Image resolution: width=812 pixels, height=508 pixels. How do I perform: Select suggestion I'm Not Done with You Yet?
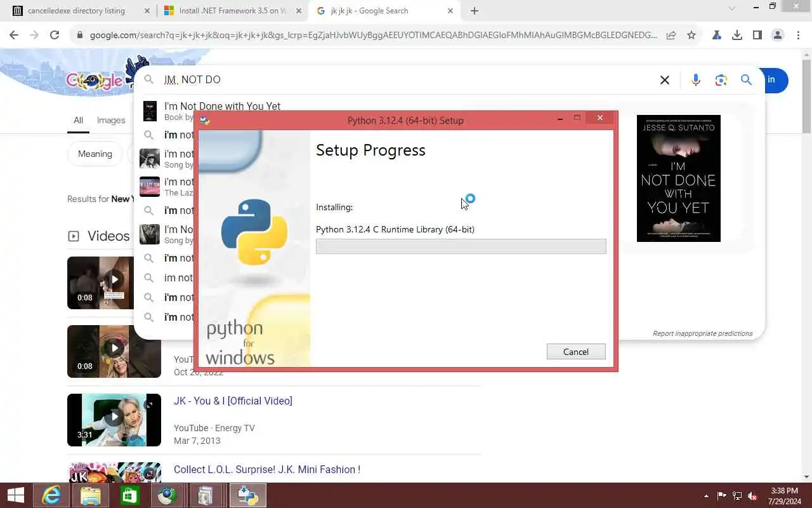[222, 111]
